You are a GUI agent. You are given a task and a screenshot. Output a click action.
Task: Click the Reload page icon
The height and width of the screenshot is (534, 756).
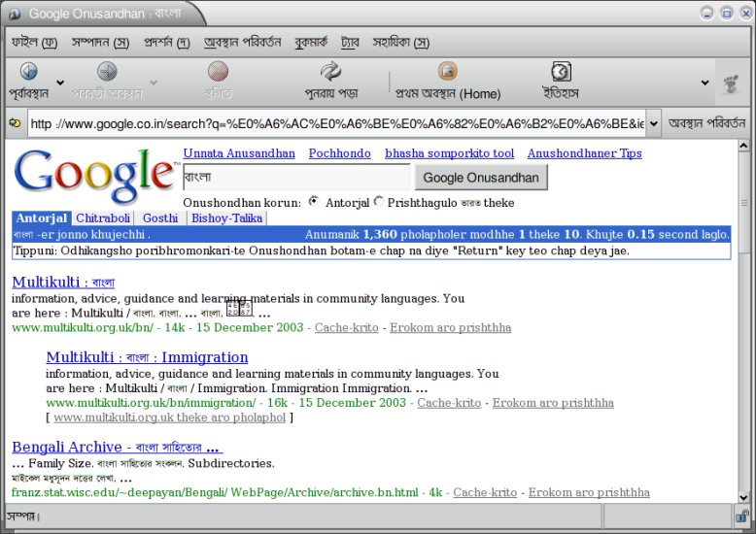[x=330, y=72]
